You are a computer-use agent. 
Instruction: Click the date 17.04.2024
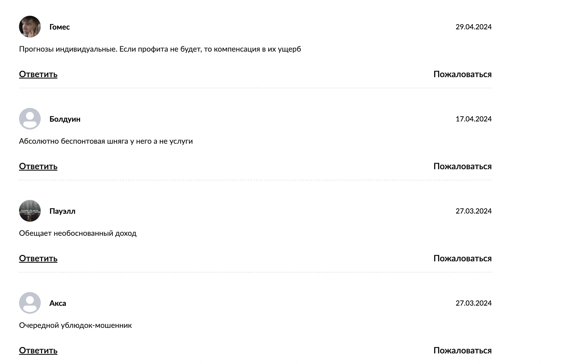pos(473,119)
